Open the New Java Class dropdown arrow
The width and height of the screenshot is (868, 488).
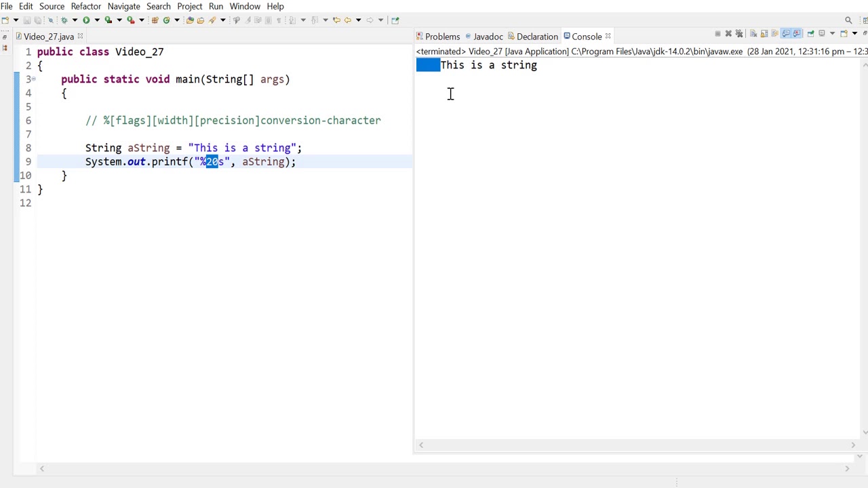click(x=177, y=20)
